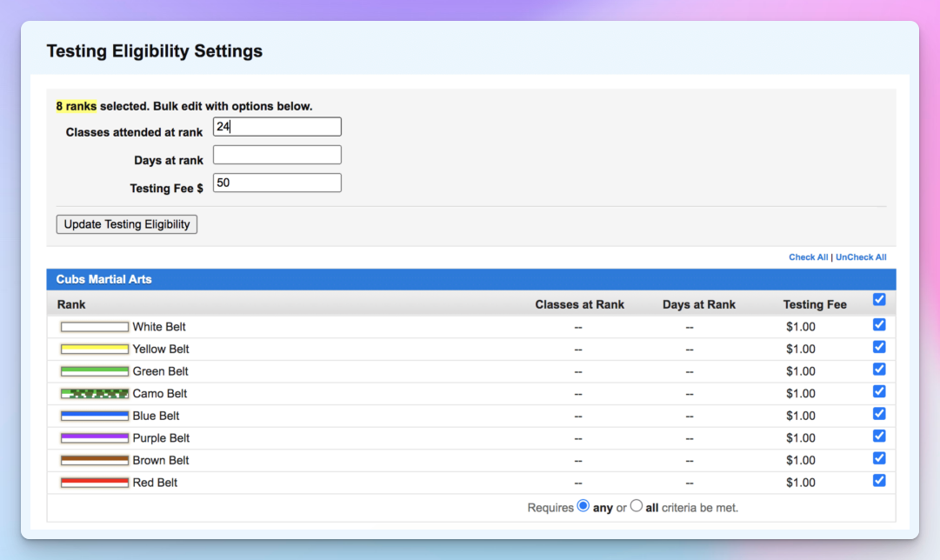940x560 pixels.
Task: Click the 'Rank' column header
Action: tap(70, 304)
